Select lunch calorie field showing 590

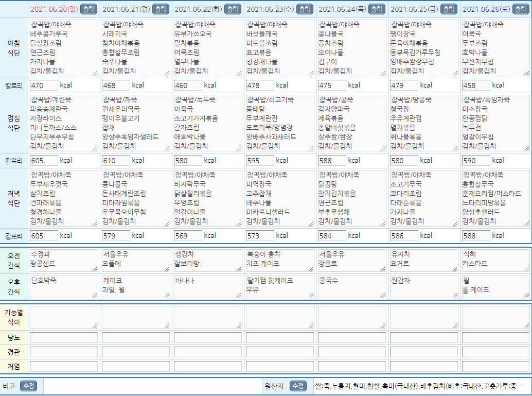pyautogui.click(x=476, y=160)
